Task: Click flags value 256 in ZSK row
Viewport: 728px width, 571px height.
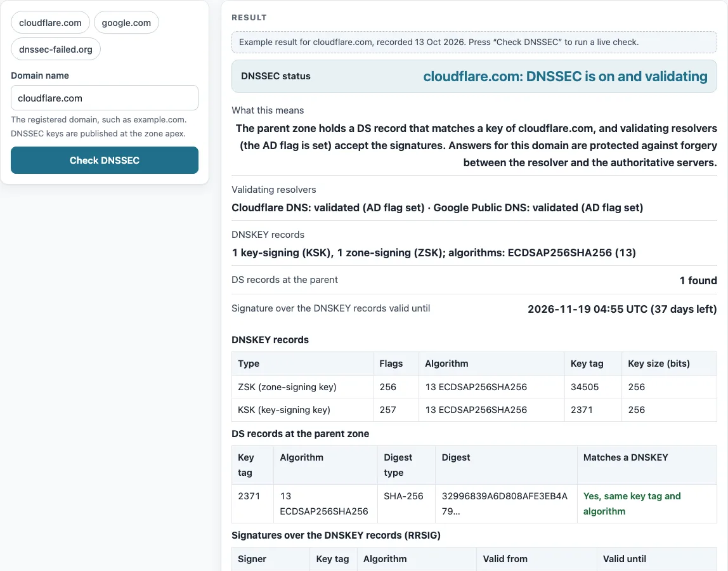Action: pyautogui.click(x=396, y=387)
